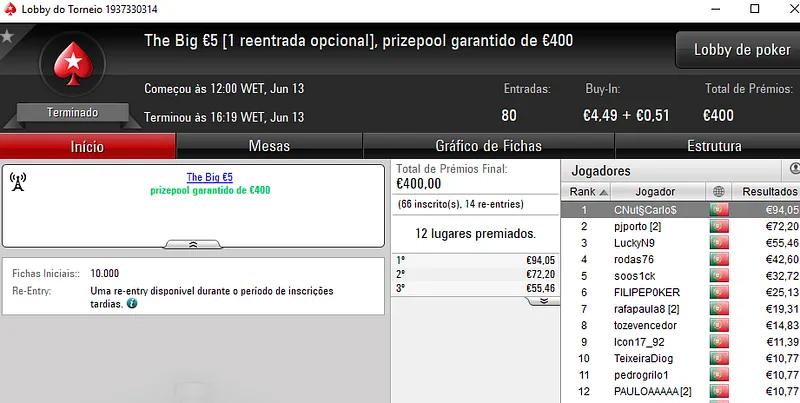Open the Estrutura tab
The image size is (800, 403).
(x=714, y=146)
